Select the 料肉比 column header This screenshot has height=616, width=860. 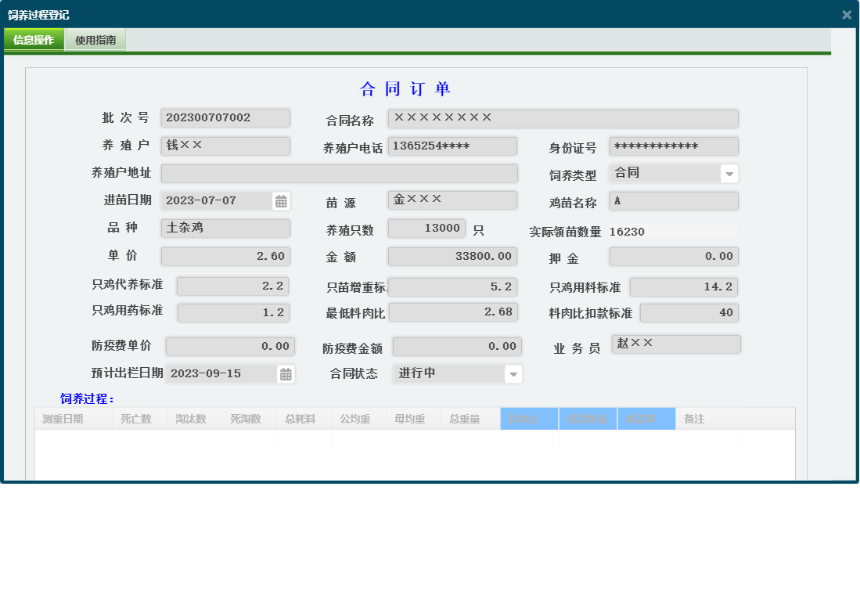click(x=528, y=419)
